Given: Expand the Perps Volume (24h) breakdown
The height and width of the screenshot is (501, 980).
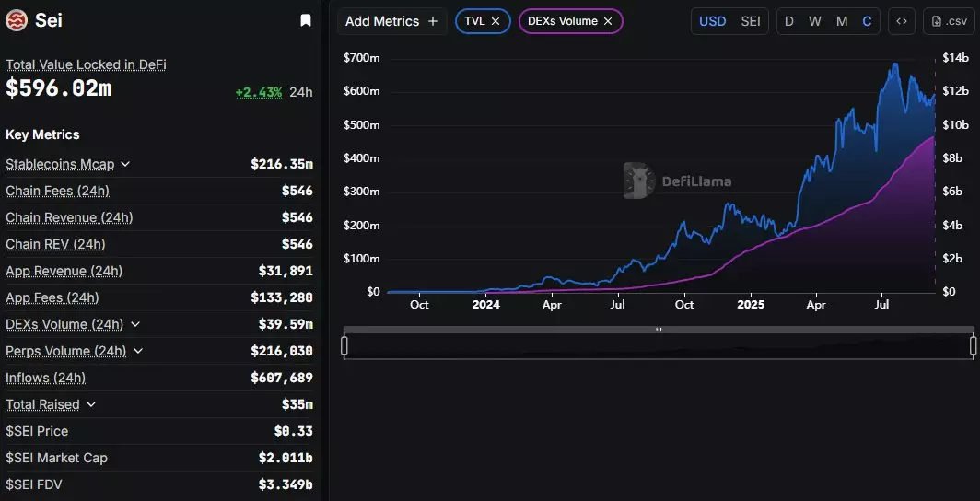Looking at the screenshot, I should 138,351.
